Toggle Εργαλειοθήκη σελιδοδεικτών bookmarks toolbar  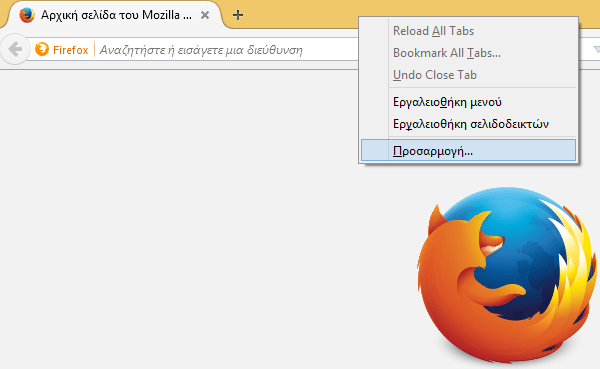468,124
